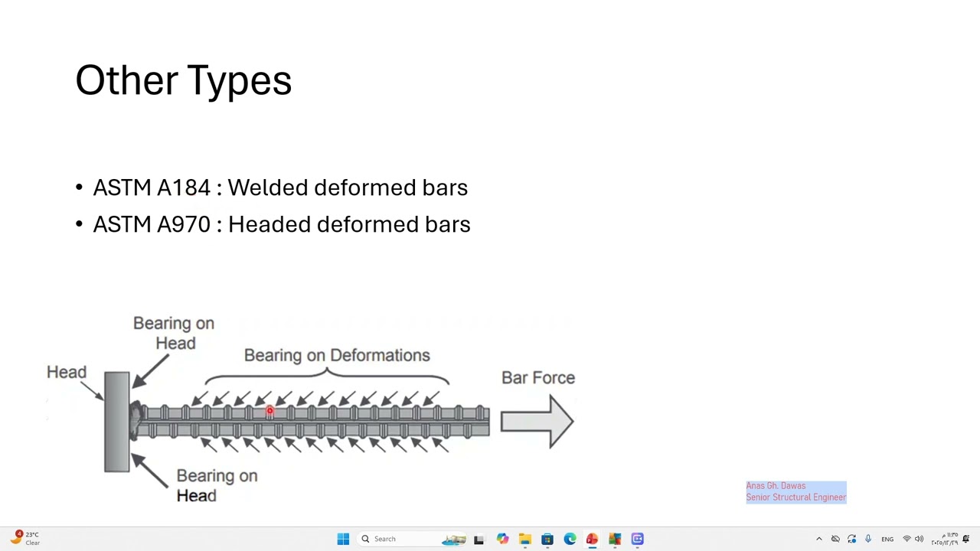Click the microphone tray icon

(868, 539)
